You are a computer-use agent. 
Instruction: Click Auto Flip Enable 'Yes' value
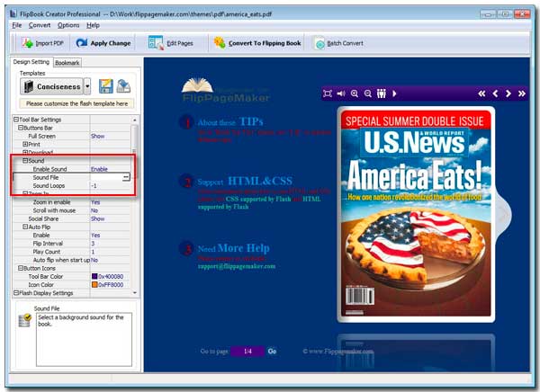coord(95,235)
